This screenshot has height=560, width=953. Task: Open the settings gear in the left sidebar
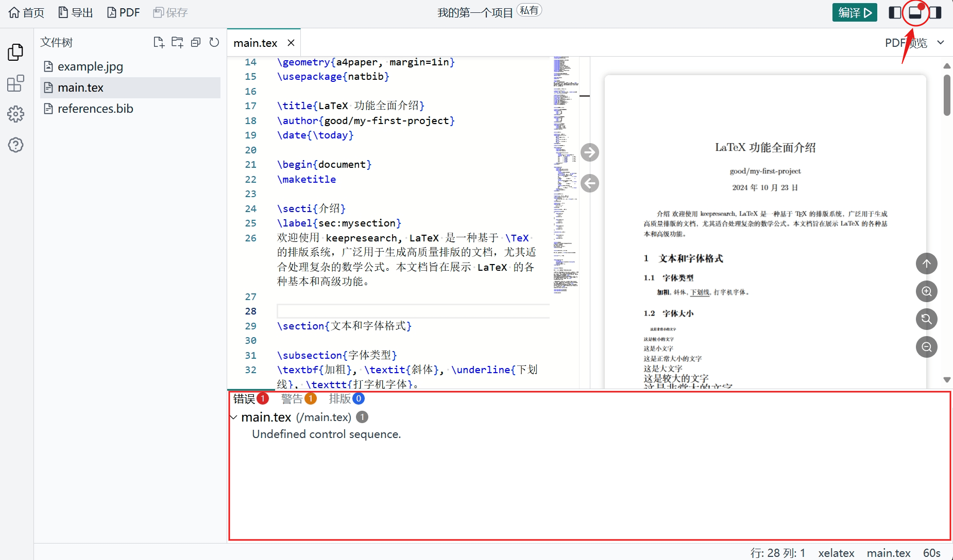pyautogui.click(x=15, y=114)
